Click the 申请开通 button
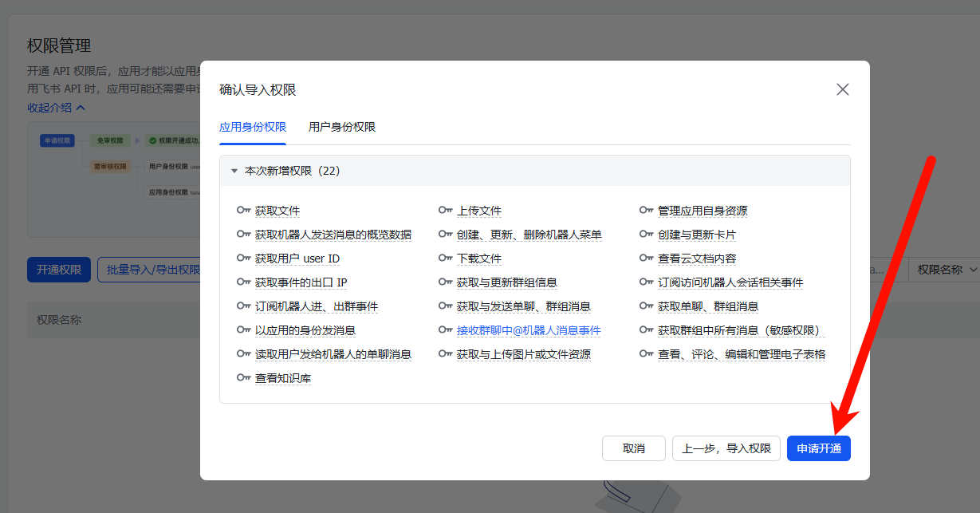The width and height of the screenshot is (980, 513). click(818, 448)
